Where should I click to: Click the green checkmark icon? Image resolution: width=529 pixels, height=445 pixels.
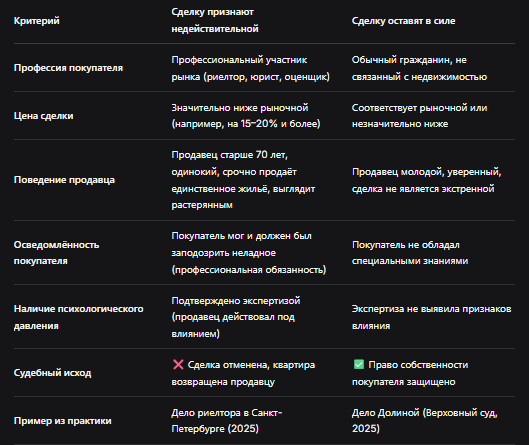pos(359,364)
